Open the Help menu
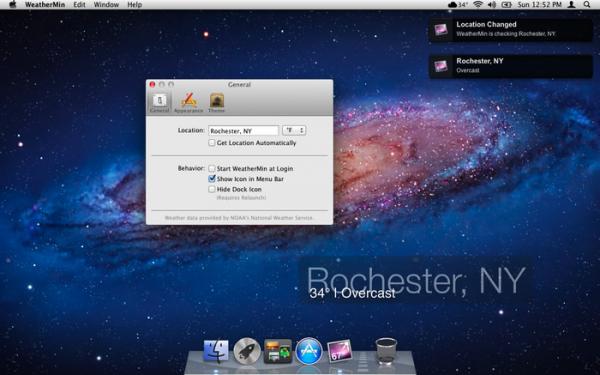This screenshot has width=600, height=375. click(x=134, y=5)
